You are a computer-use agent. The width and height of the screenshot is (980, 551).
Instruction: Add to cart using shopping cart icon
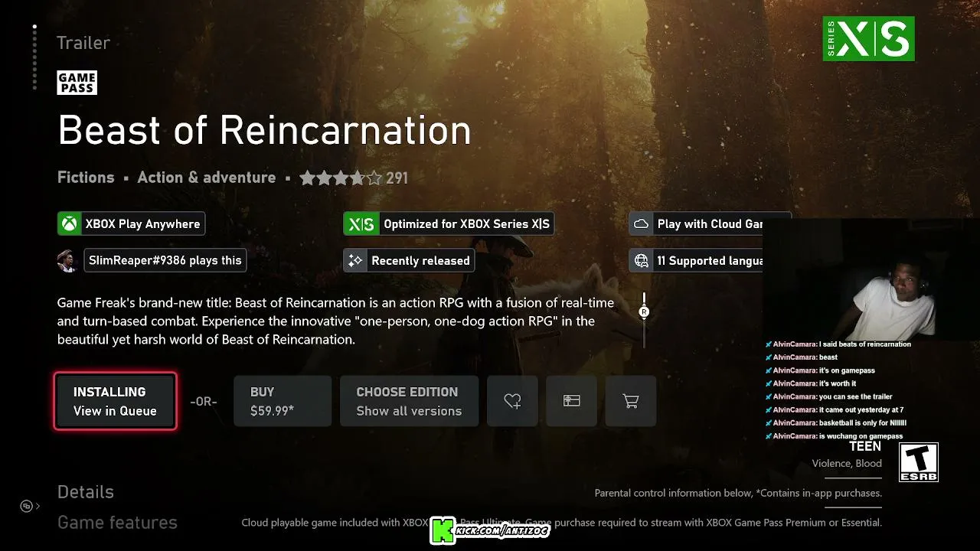pos(631,400)
